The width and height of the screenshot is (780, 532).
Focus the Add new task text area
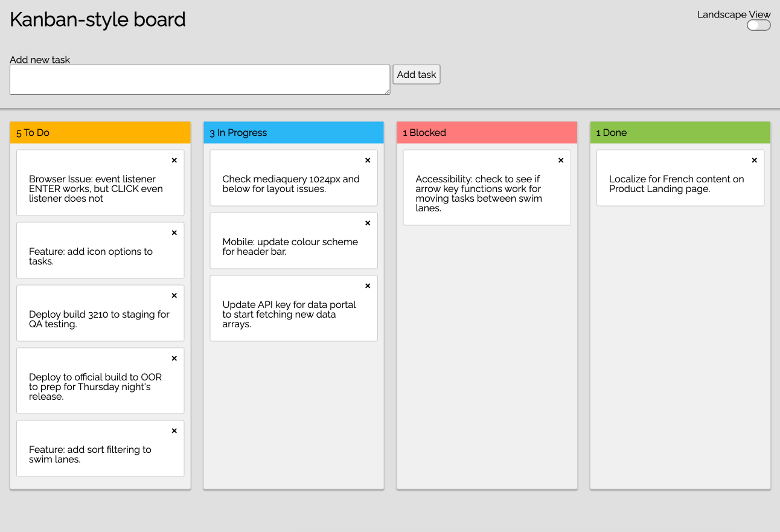[x=200, y=80]
